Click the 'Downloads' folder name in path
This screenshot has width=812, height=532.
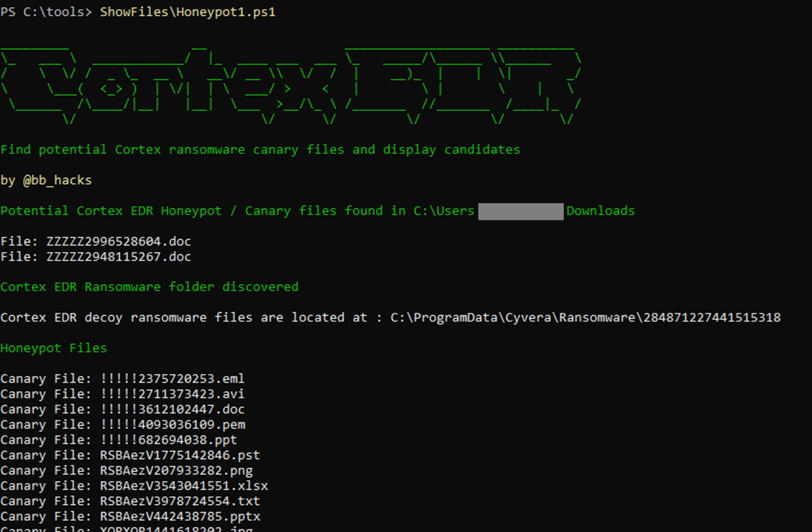click(x=601, y=211)
